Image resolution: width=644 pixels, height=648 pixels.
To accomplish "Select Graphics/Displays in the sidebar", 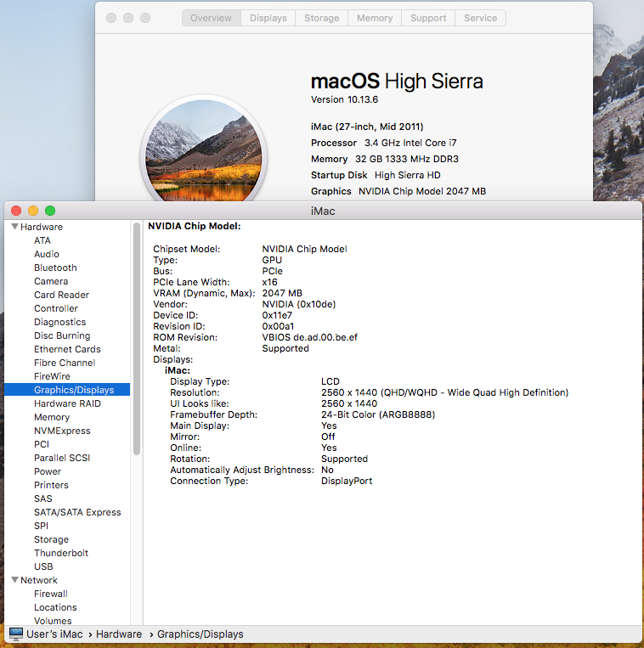I will coord(67,390).
